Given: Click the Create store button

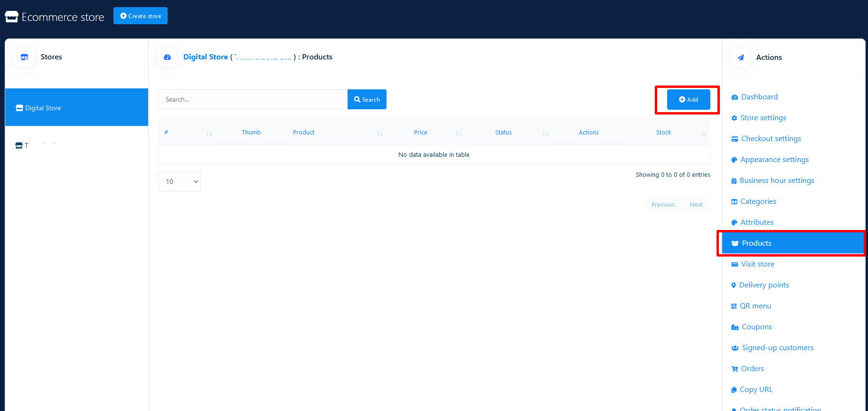Looking at the screenshot, I should pyautogui.click(x=141, y=16).
